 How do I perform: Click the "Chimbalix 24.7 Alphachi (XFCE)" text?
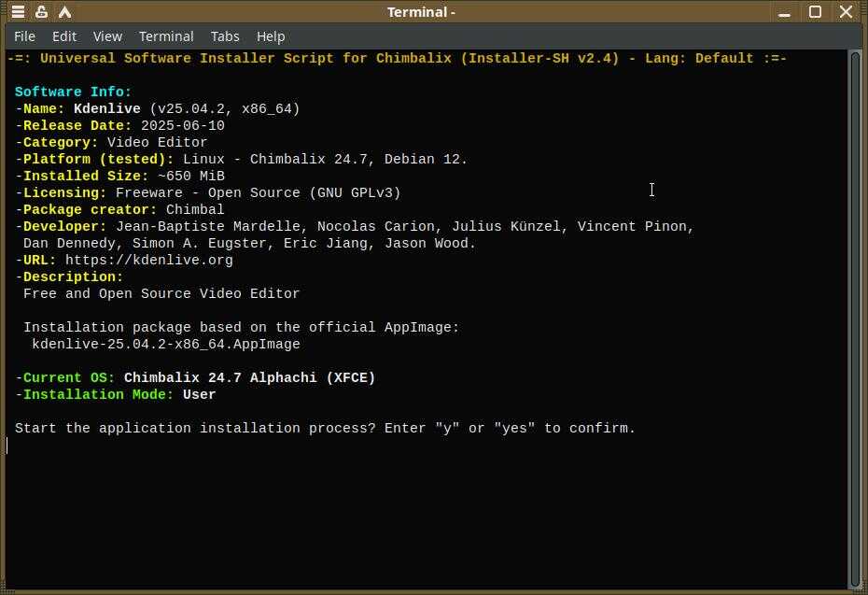point(249,378)
